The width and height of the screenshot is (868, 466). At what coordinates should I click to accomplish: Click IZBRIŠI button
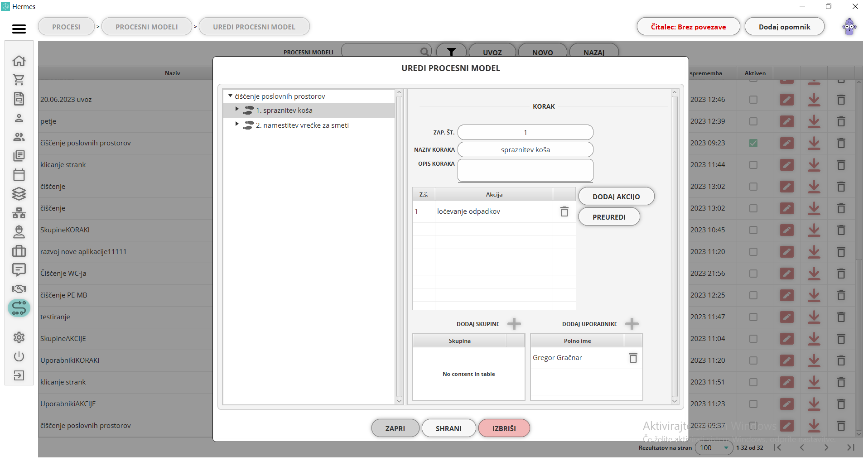[x=504, y=428]
